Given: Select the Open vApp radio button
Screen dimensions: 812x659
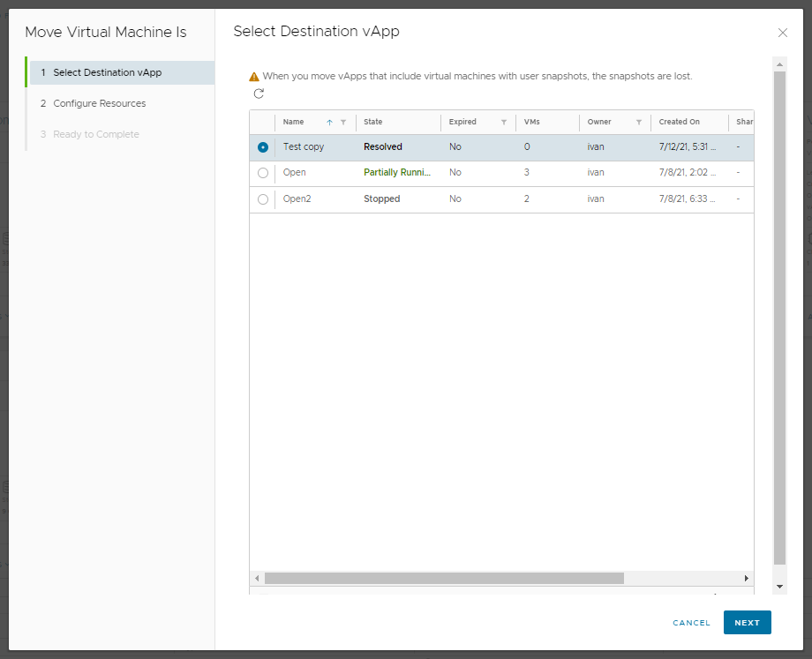Looking at the screenshot, I should (x=263, y=173).
